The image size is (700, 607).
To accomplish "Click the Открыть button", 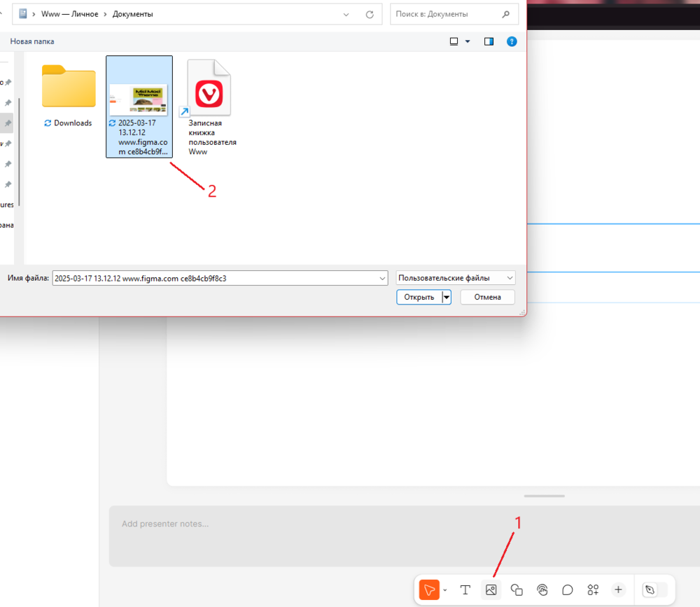I will 419,297.
